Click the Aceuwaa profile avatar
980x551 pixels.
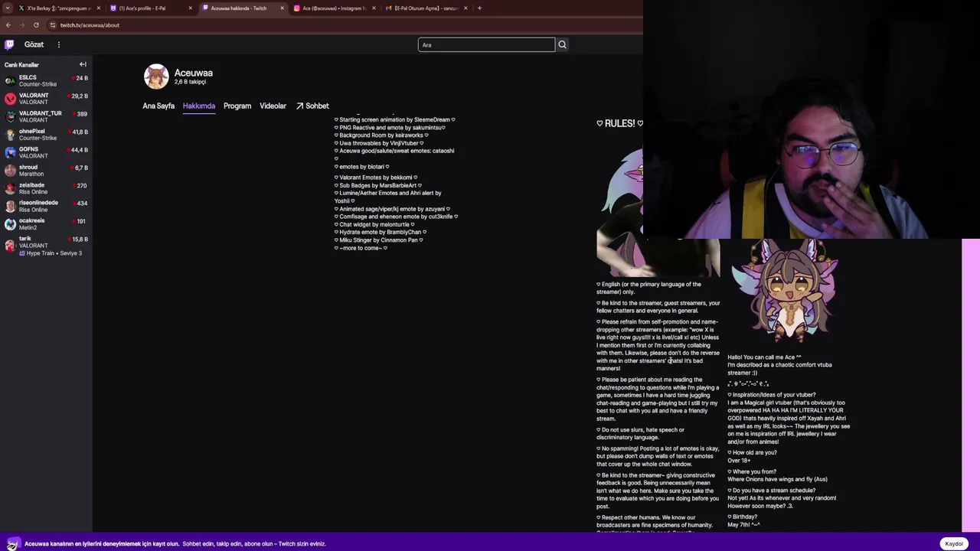coord(156,77)
